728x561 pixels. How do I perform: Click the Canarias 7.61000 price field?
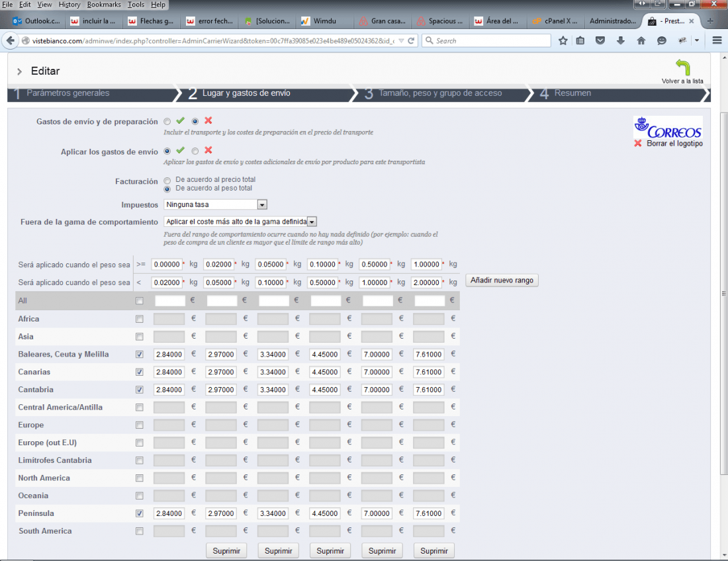click(429, 372)
